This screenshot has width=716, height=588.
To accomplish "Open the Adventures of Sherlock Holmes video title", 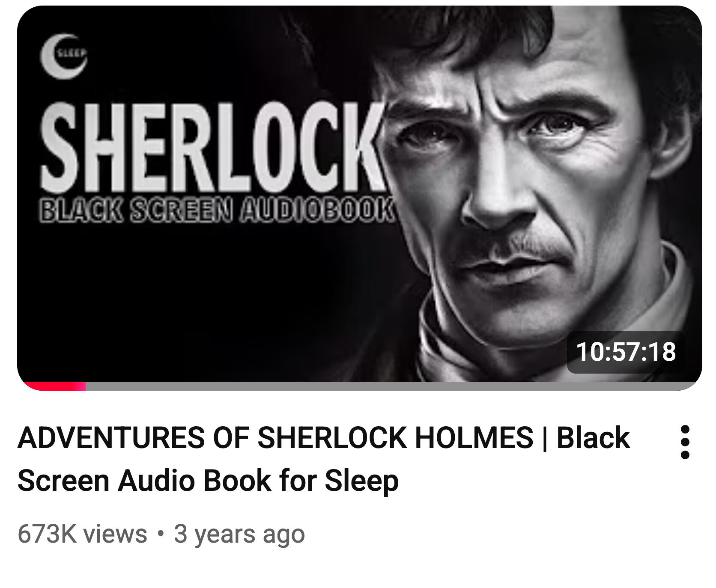I will [x=324, y=459].
